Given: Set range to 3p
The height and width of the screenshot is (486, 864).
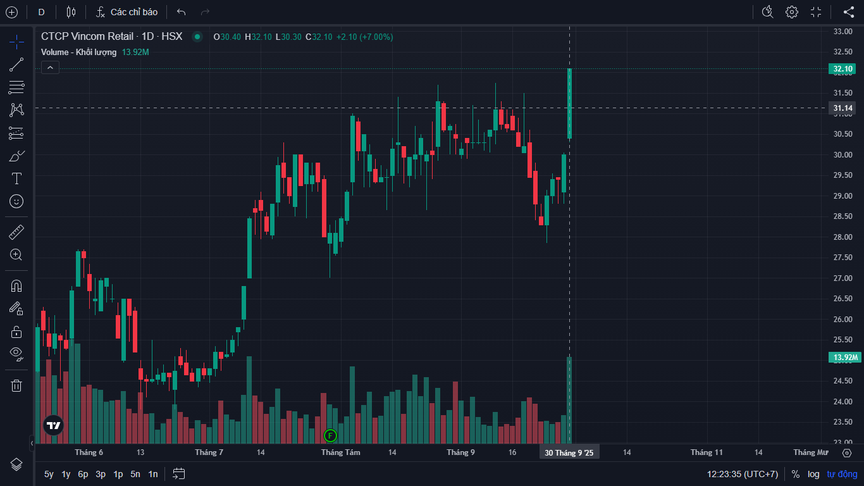Looking at the screenshot, I should pos(101,474).
